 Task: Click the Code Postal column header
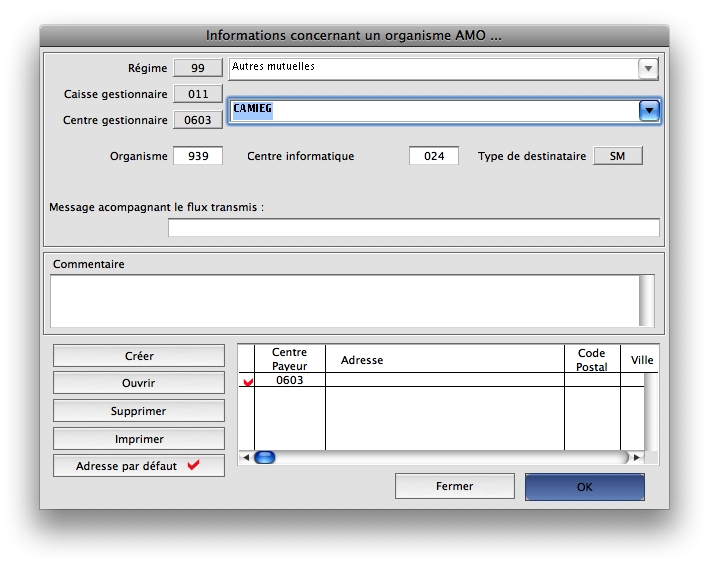pos(592,360)
